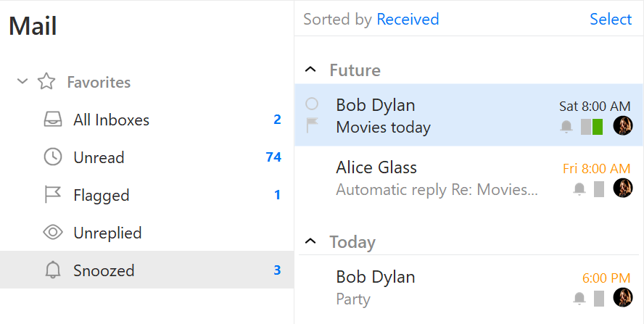Click the Favorites star icon
644x324 pixels.
tap(46, 82)
